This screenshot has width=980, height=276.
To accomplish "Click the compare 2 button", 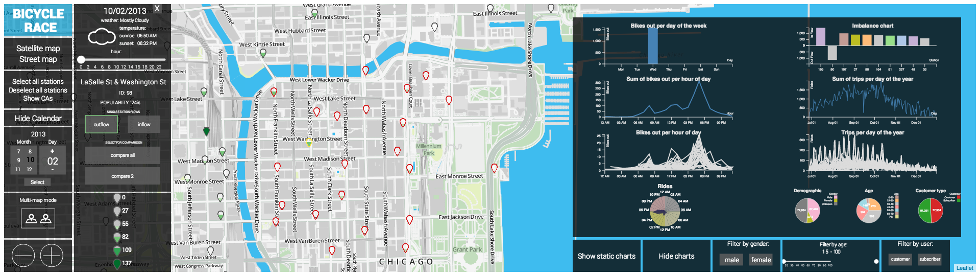I will pos(122,176).
